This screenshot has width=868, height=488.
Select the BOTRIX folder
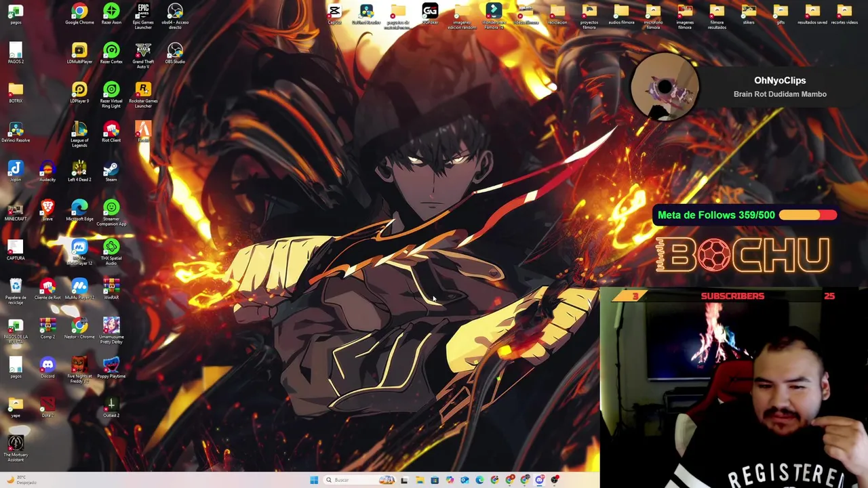coord(16,93)
